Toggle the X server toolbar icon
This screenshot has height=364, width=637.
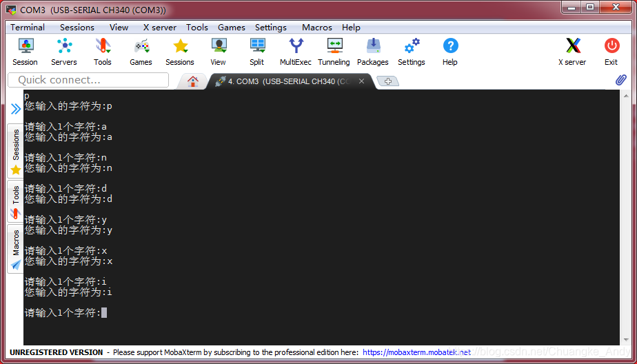pos(572,52)
